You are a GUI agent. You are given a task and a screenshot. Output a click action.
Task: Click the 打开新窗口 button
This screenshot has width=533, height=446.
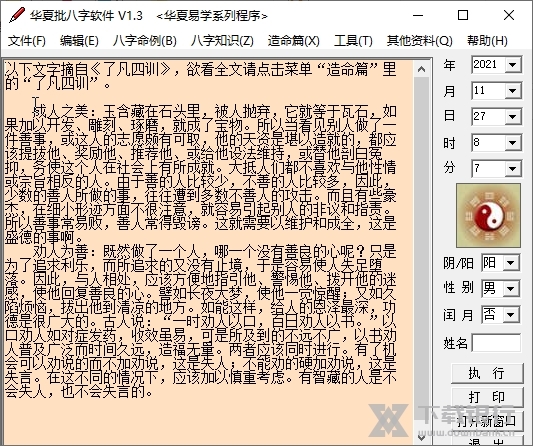487,421
